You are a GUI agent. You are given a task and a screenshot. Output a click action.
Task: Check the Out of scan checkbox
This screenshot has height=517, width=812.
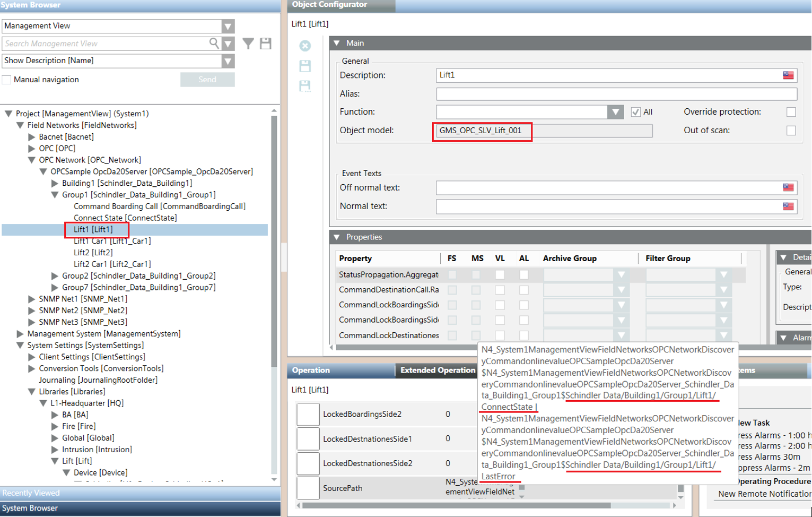(x=791, y=131)
